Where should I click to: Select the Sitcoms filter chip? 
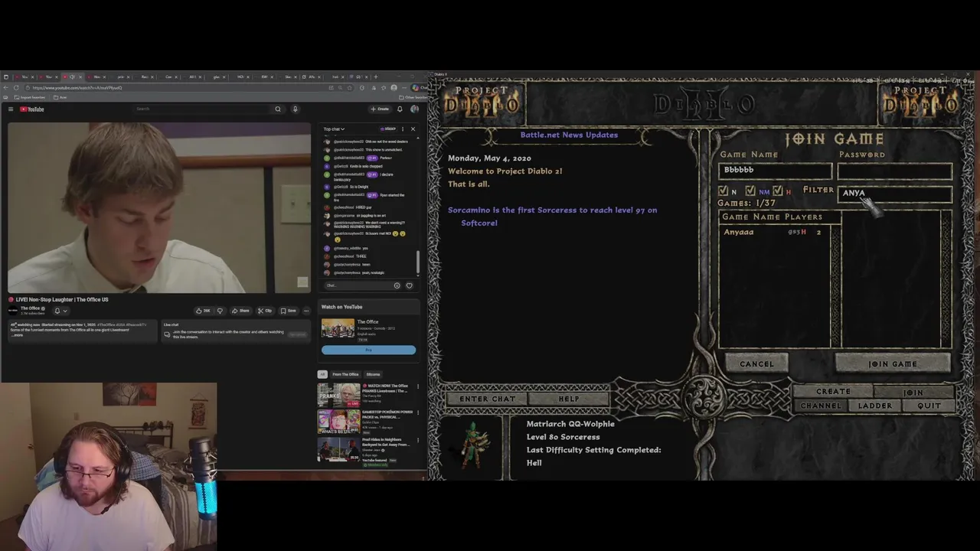(x=373, y=374)
